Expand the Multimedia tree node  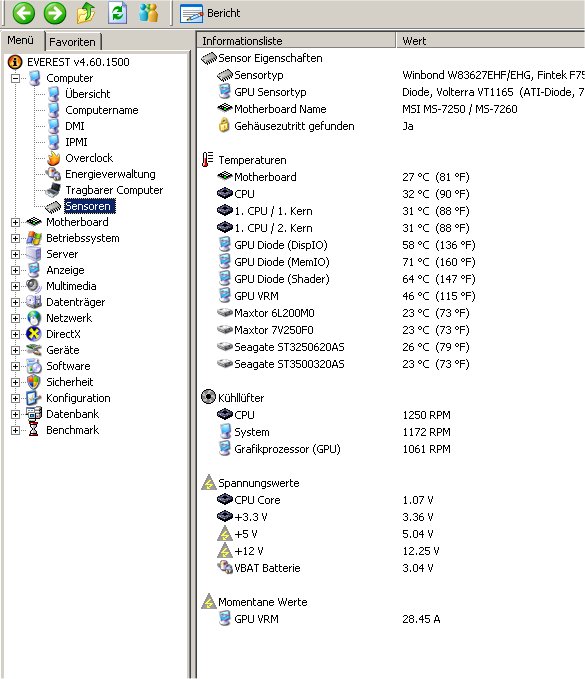click(16, 286)
